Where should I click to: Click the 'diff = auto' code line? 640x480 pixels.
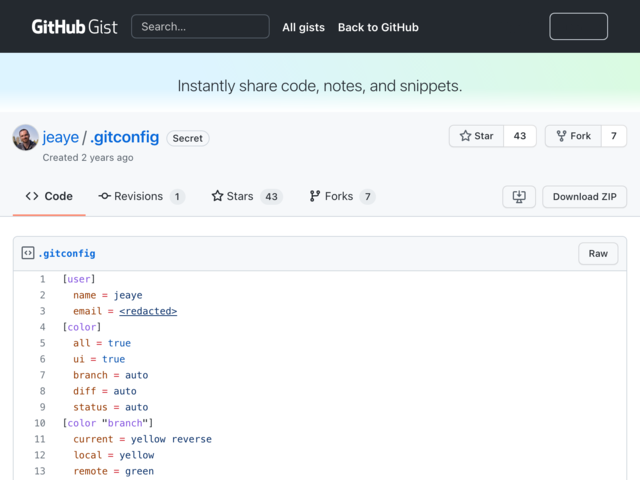(105, 391)
